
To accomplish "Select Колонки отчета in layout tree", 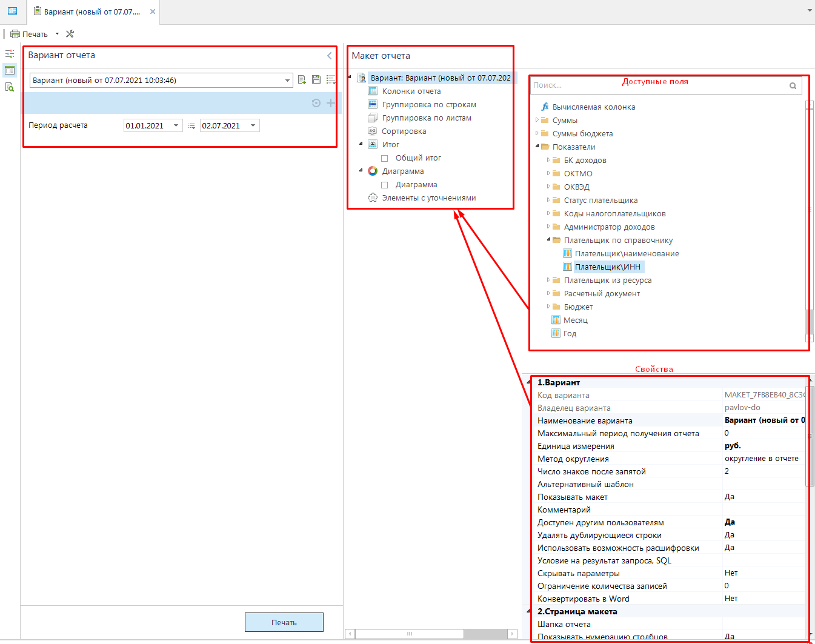I will [411, 91].
